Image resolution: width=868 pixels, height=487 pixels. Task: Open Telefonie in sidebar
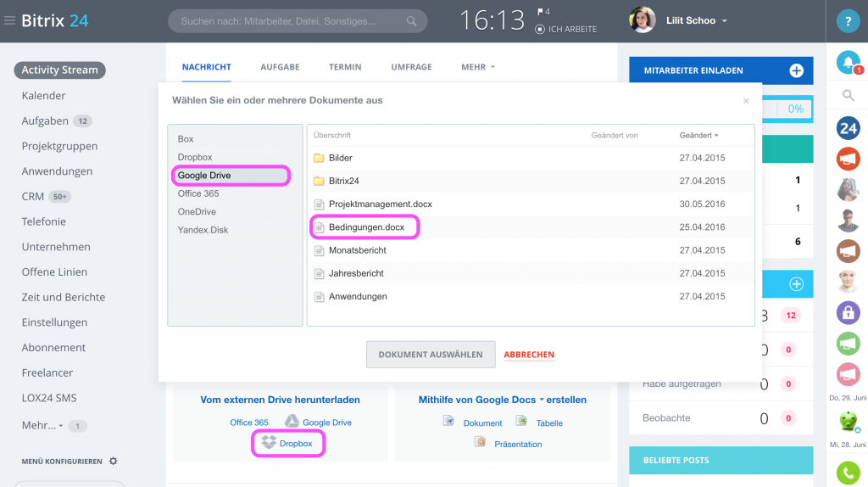44,221
